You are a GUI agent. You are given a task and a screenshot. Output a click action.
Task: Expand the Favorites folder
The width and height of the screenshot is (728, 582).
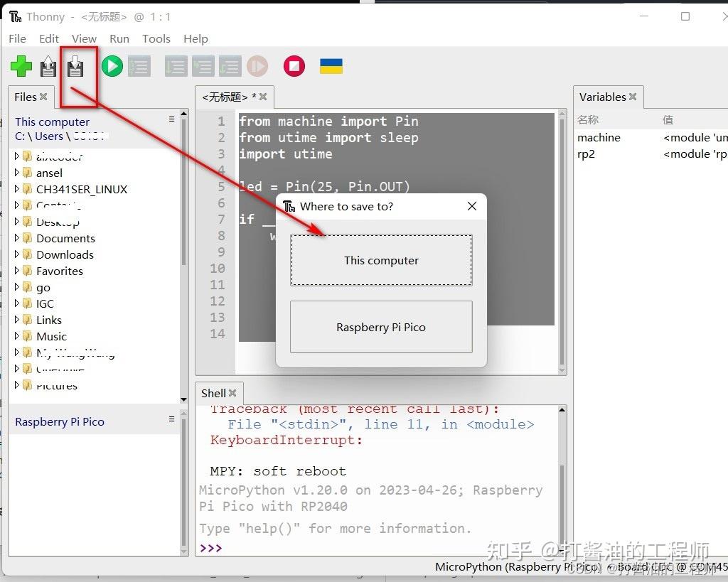17,270
